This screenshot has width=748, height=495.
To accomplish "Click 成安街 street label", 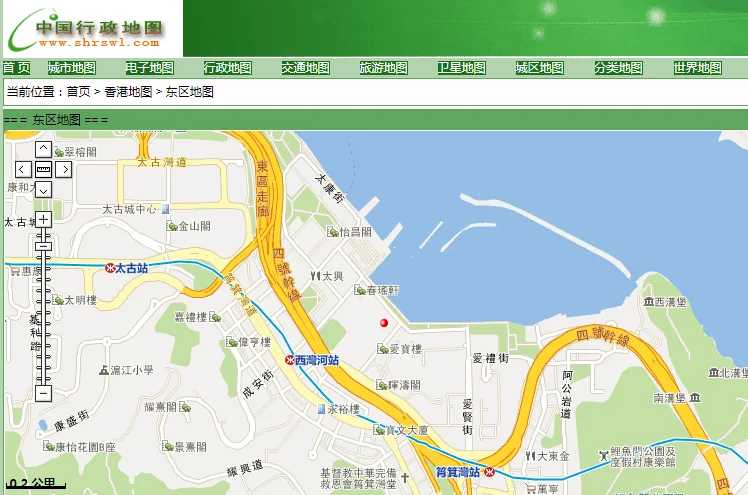I will coord(258,384).
